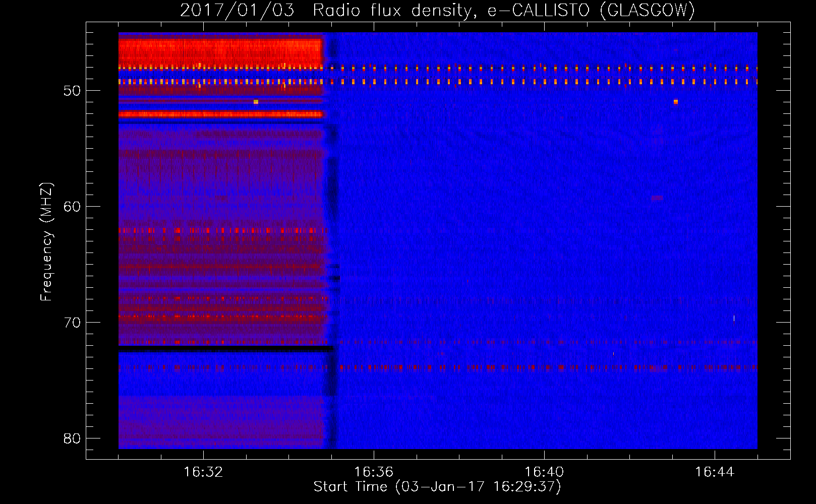This screenshot has height=504, width=816.
Task: Click the 70 frequency tick label
Action: (72, 323)
